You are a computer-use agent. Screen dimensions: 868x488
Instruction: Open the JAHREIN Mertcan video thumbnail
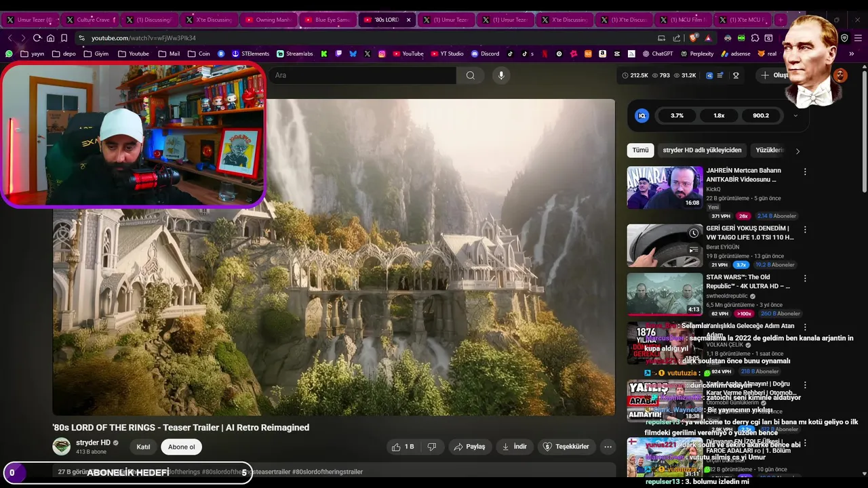click(x=665, y=188)
